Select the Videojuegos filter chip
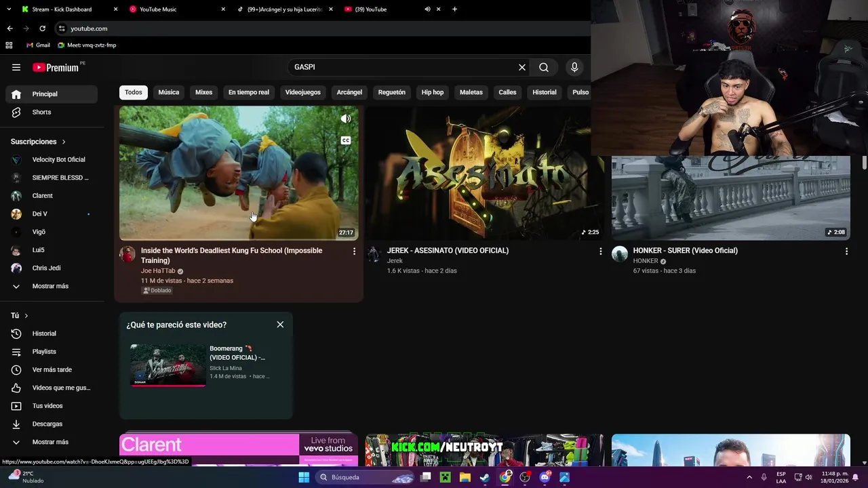This screenshot has height=488, width=868. tap(303, 92)
